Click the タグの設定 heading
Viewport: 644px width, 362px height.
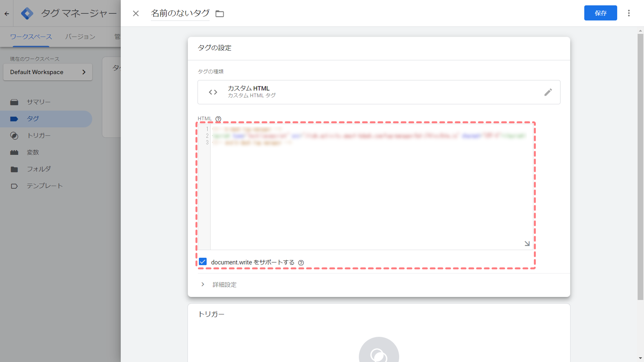tap(214, 48)
